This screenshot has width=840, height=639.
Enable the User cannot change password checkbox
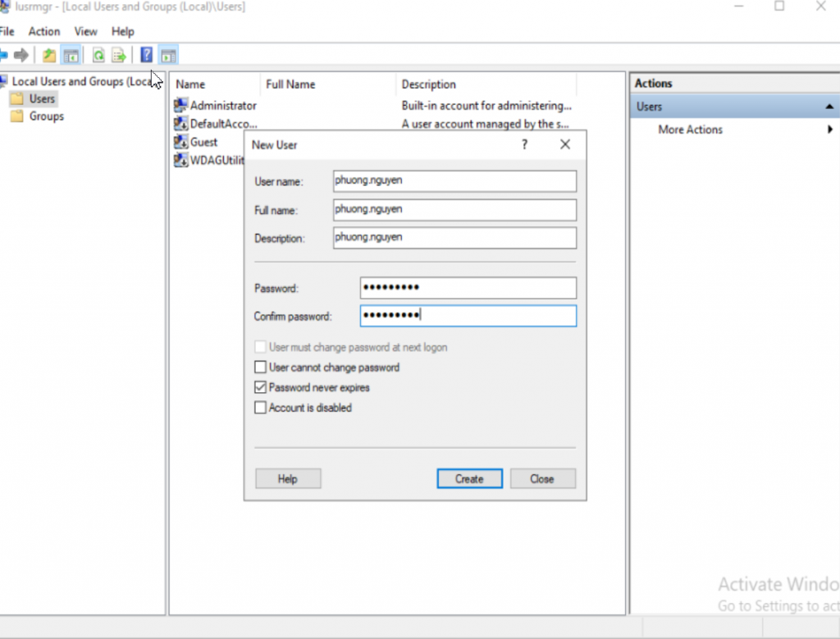tap(260, 367)
